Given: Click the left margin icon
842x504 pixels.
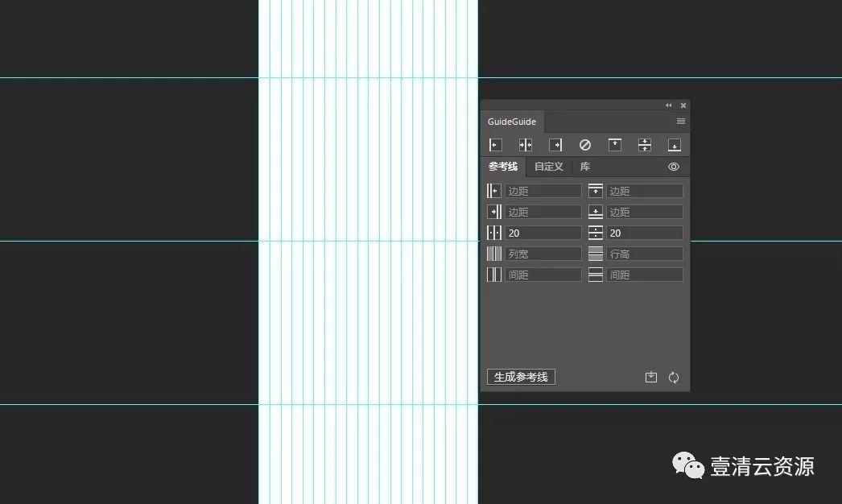Looking at the screenshot, I should tap(494, 191).
